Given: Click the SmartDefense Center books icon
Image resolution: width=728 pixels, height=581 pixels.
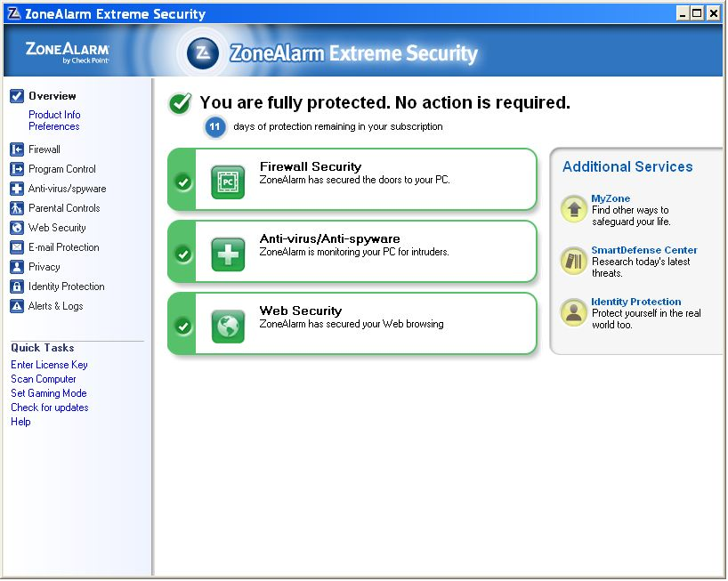Looking at the screenshot, I should (574, 261).
